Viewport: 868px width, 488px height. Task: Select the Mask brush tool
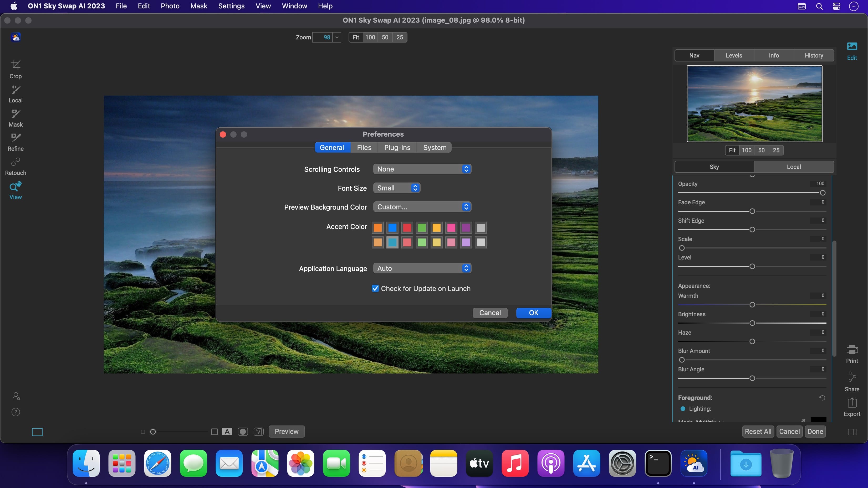[16, 118]
